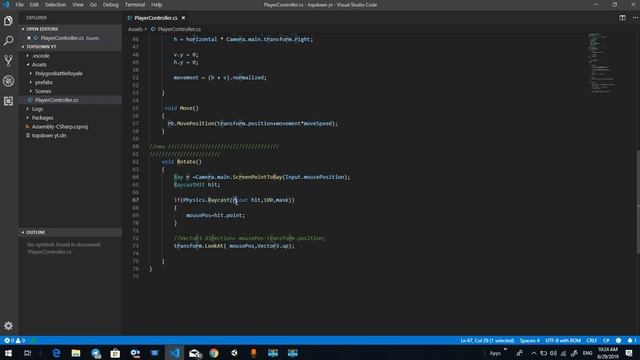Open File Explorer from the taskbar
The width and height of the screenshot is (640, 360).
[76, 353]
